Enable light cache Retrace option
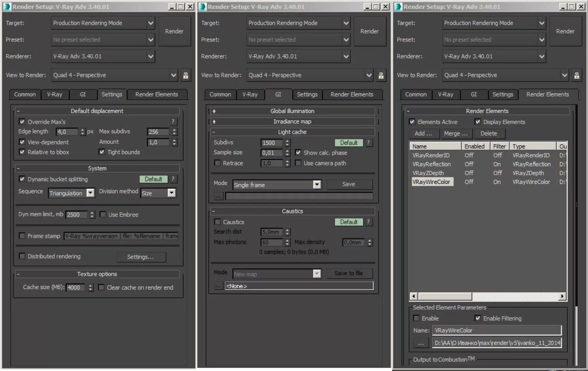This screenshot has height=371, width=588. pyautogui.click(x=218, y=163)
